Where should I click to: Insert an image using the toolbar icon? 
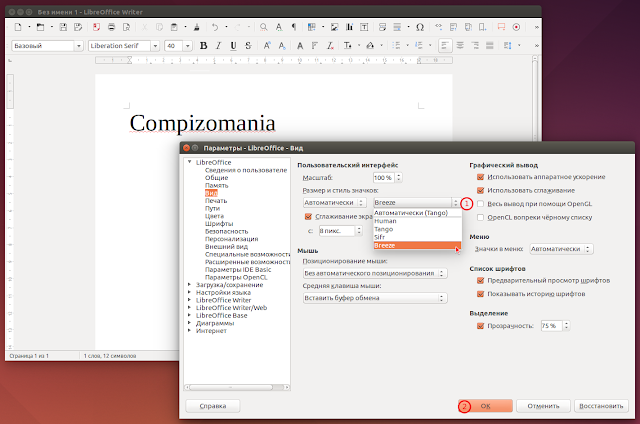[334, 27]
